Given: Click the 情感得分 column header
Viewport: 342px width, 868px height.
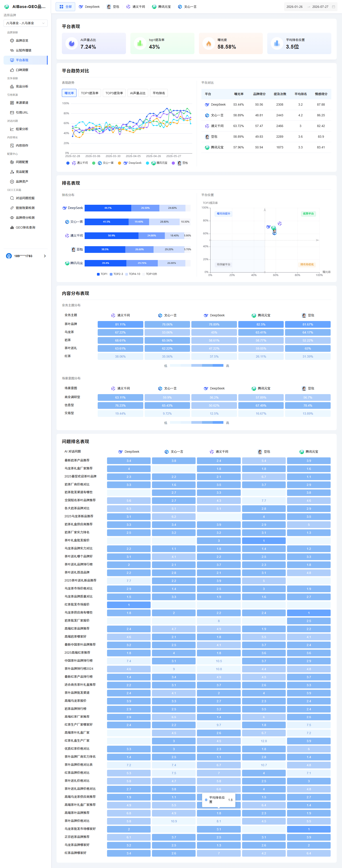Looking at the screenshot, I should click(x=321, y=94).
